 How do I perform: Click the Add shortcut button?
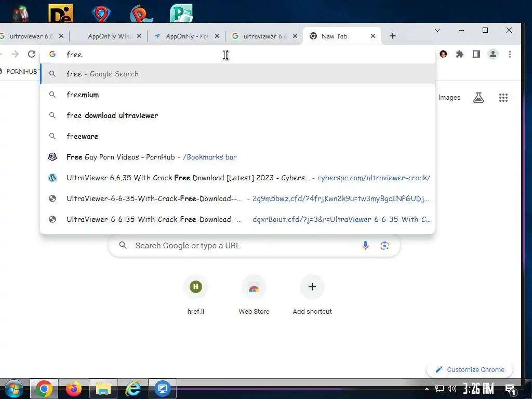(x=312, y=295)
